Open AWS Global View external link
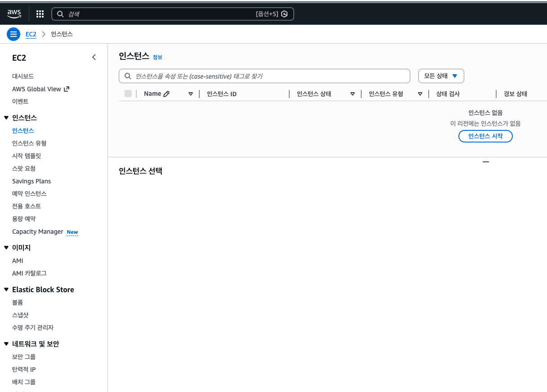Viewport: 547px width, 392px height. 36,89
